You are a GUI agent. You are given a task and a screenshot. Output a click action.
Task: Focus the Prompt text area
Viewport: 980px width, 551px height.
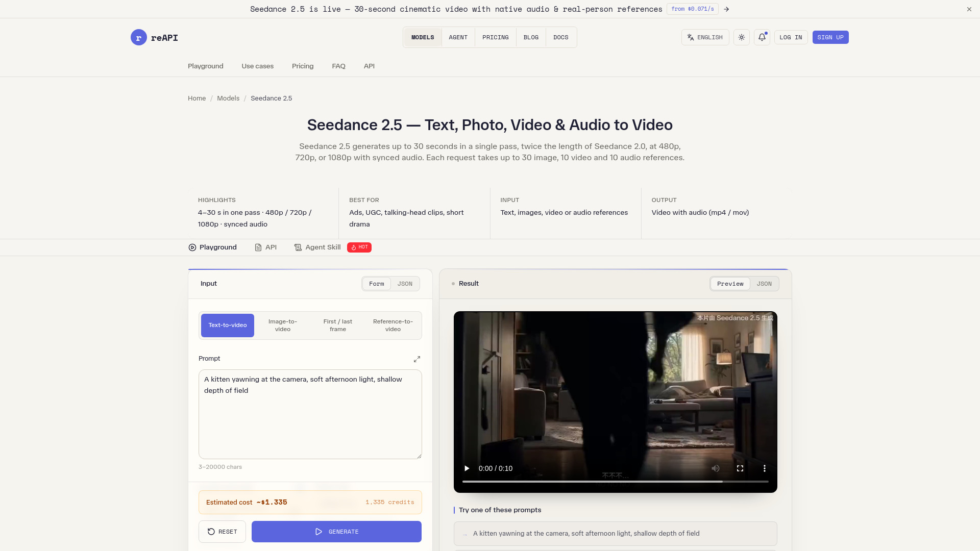310,414
